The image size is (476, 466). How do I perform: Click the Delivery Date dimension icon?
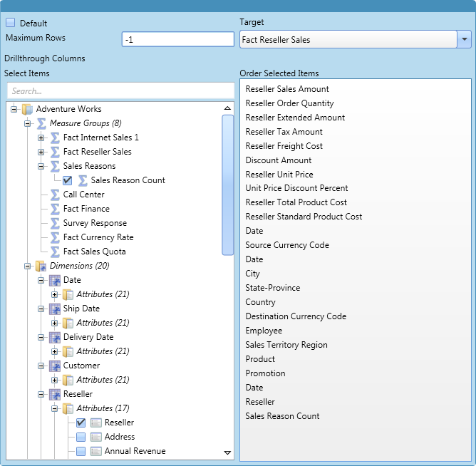tap(55, 337)
